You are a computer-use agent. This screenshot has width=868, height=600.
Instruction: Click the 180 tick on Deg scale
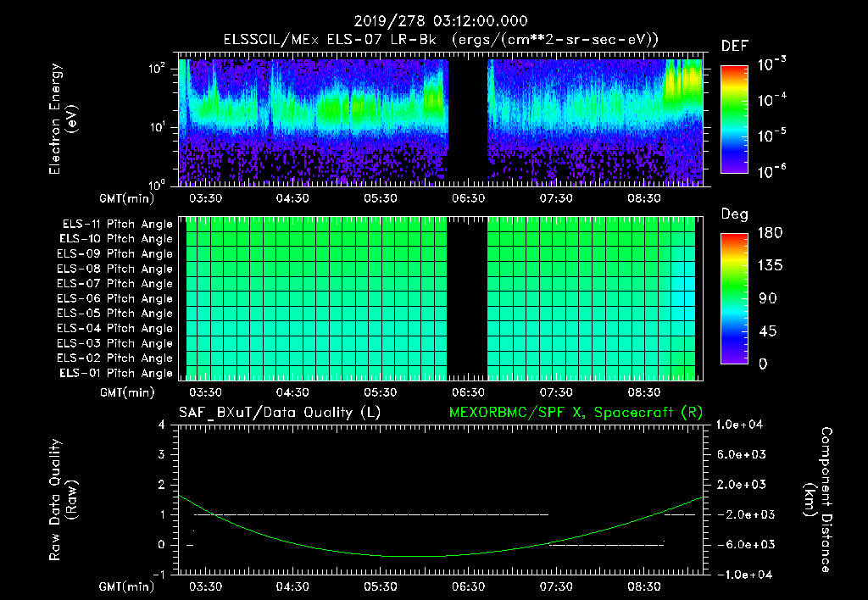click(x=770, y=233)
